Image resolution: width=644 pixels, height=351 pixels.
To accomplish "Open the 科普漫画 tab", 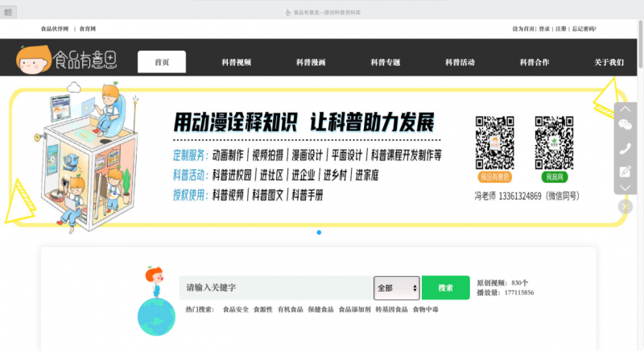I will [311, 63].
